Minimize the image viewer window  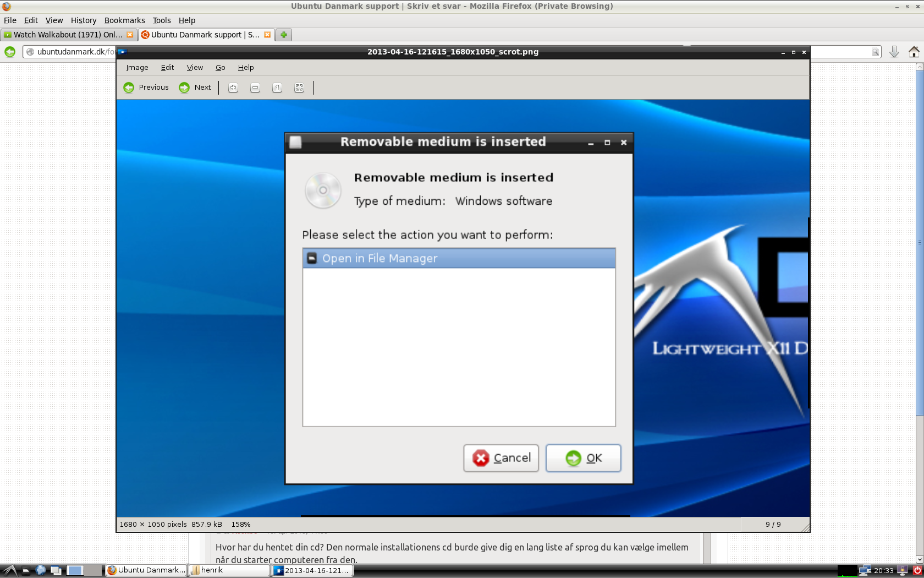[783, 52]
